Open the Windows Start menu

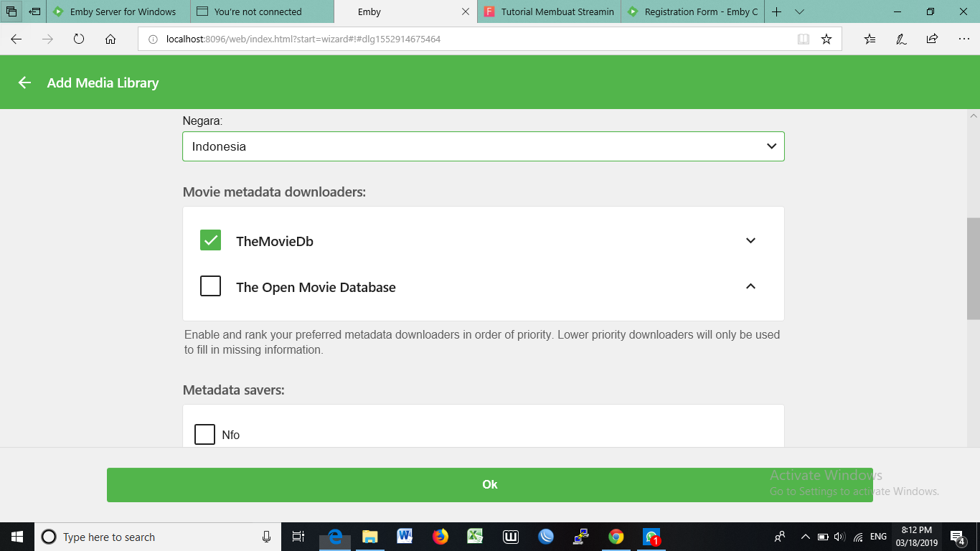(17, 537)
